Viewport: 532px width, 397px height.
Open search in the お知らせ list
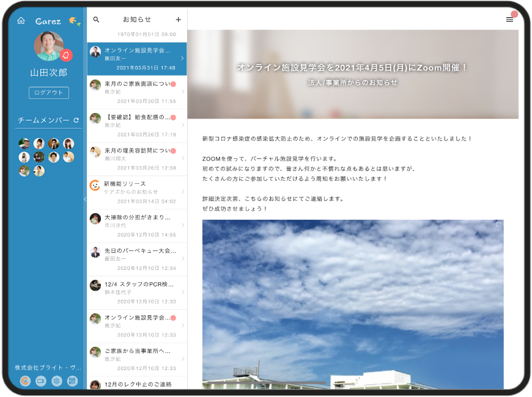tap(97, 19)
